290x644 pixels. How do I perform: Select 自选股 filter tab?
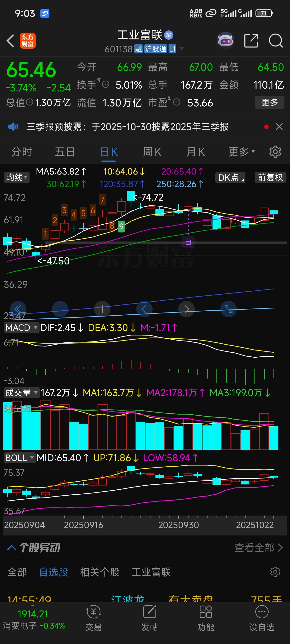tap(53, 572)
